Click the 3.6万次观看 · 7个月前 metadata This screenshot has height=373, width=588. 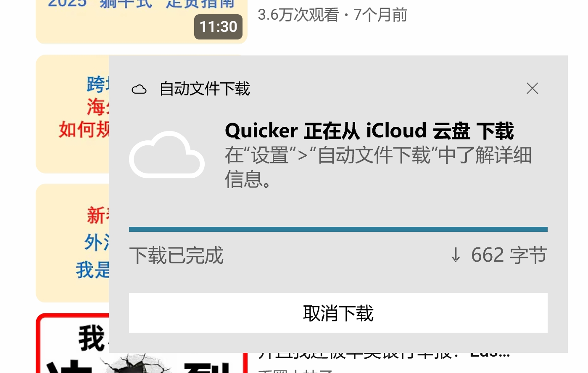click(332, 15)
